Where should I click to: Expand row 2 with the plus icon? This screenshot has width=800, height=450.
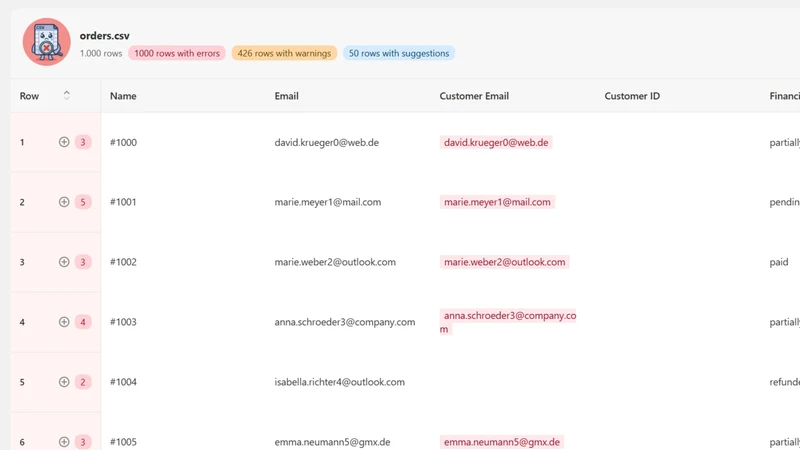point(64,202)
